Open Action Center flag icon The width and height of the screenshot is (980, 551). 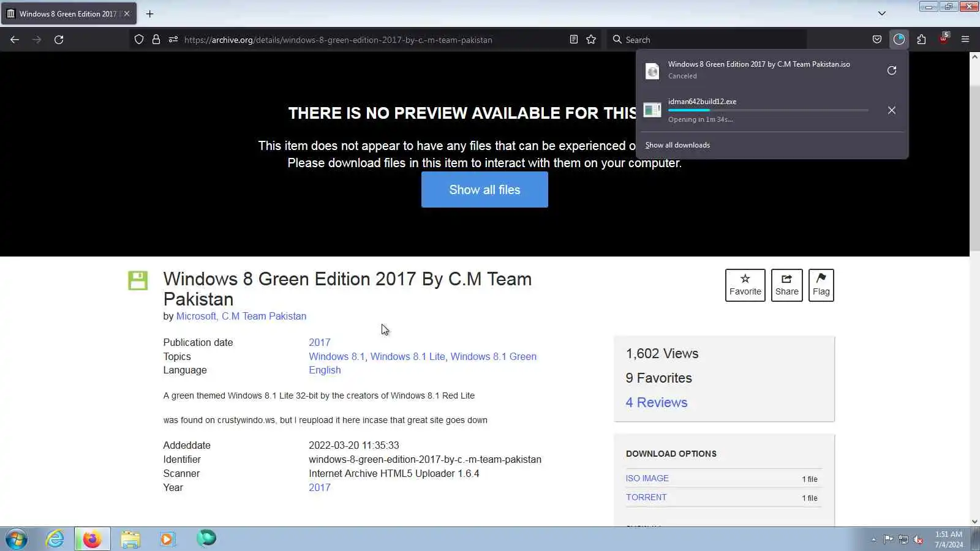pos(888,540)
